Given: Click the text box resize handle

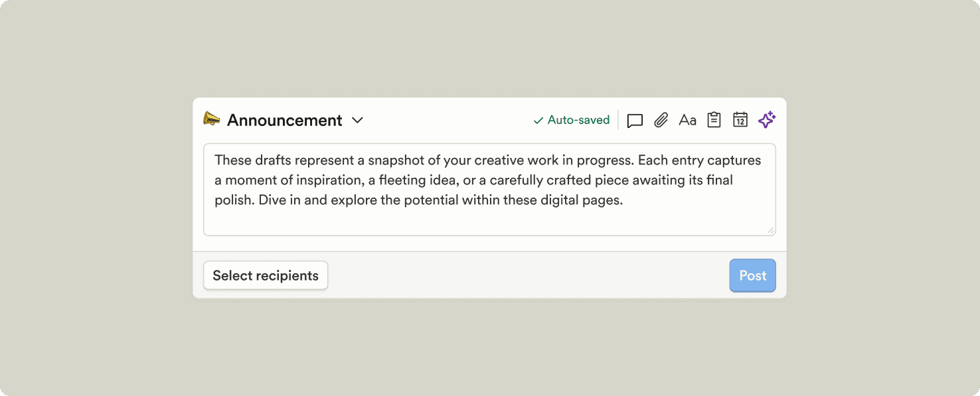Looking at the screenshot, I should 770,230.
